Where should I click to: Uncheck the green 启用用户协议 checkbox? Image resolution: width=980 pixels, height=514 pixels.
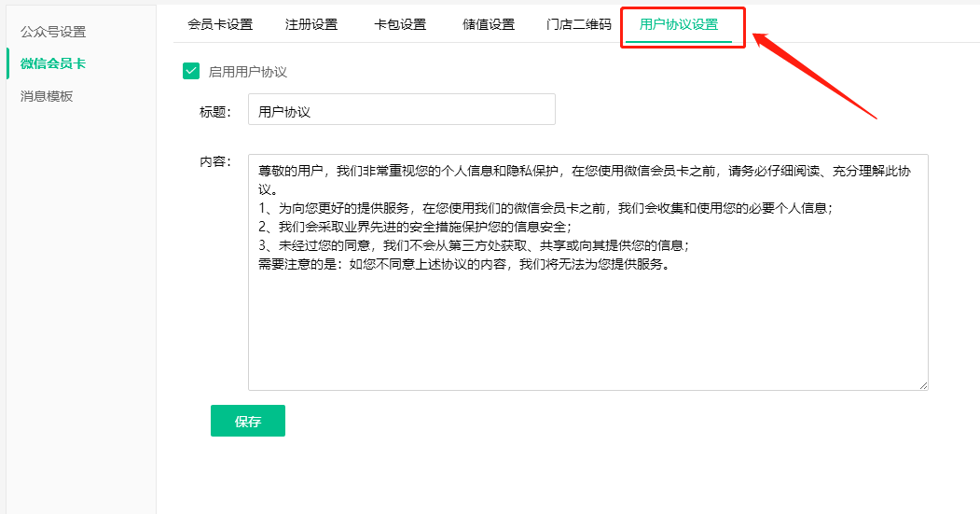[x=191, y=71]
